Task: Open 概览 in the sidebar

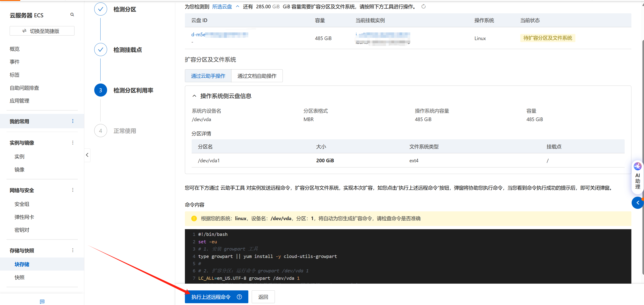Action: (x=14, y=49)
